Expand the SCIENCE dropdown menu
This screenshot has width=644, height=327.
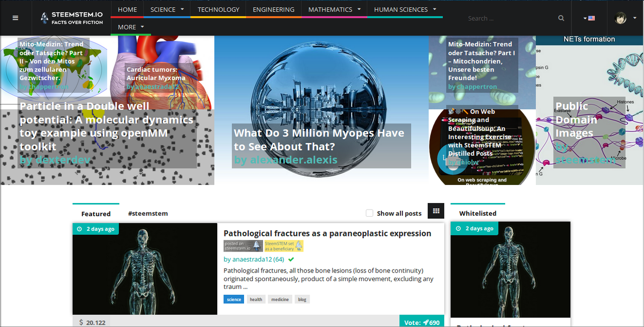[167, 10]
